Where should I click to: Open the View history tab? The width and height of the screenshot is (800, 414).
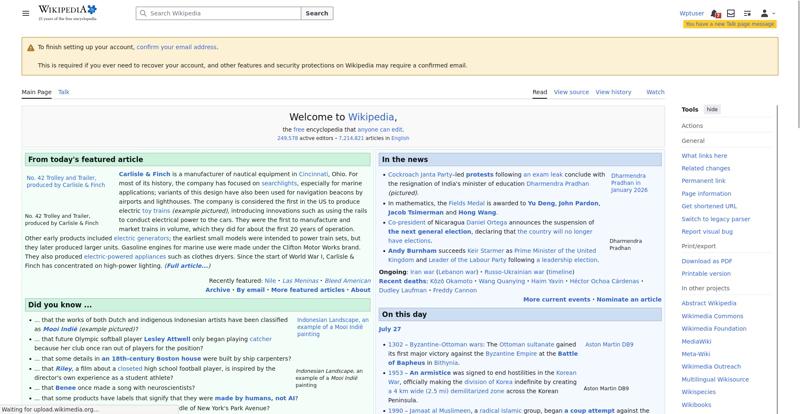point(613,92)
